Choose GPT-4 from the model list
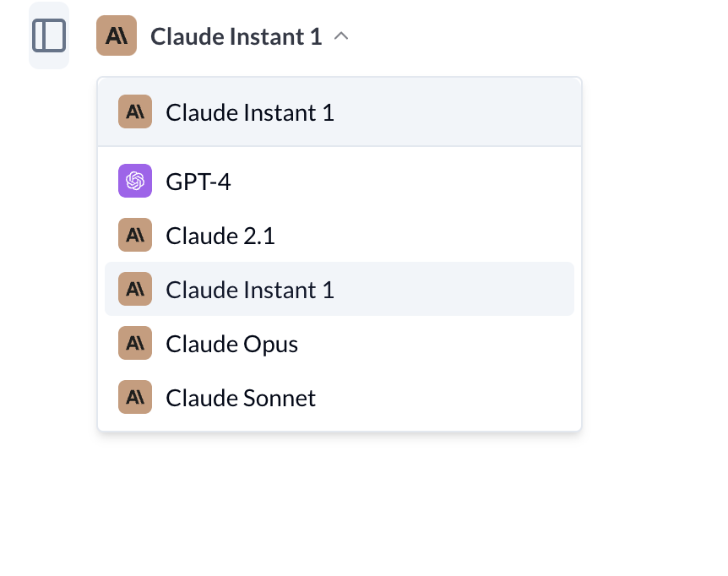Screen dimensions: 728x576 pos(340,181)
